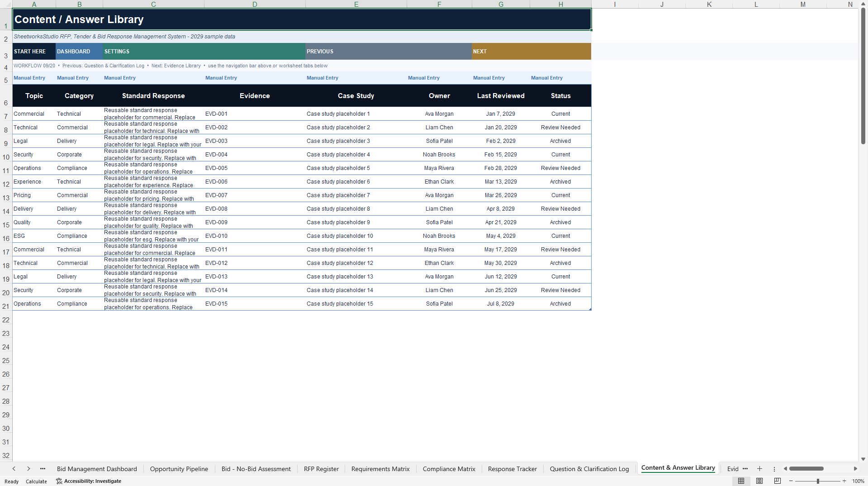The width and height of the screenshot is (868, 486).
Task: Click scroll-right arrow of horizontal scrollbar
Action: tap(855, 469)
